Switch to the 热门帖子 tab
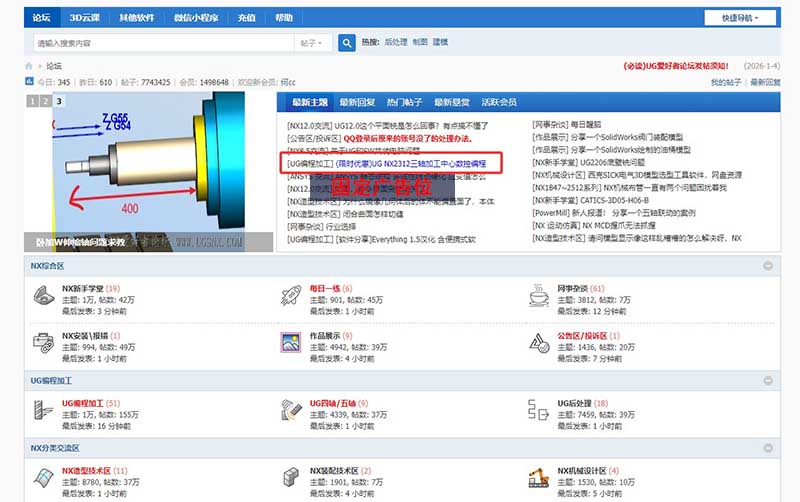Viewport: 800px width, 502px height. tap(405, 102)
